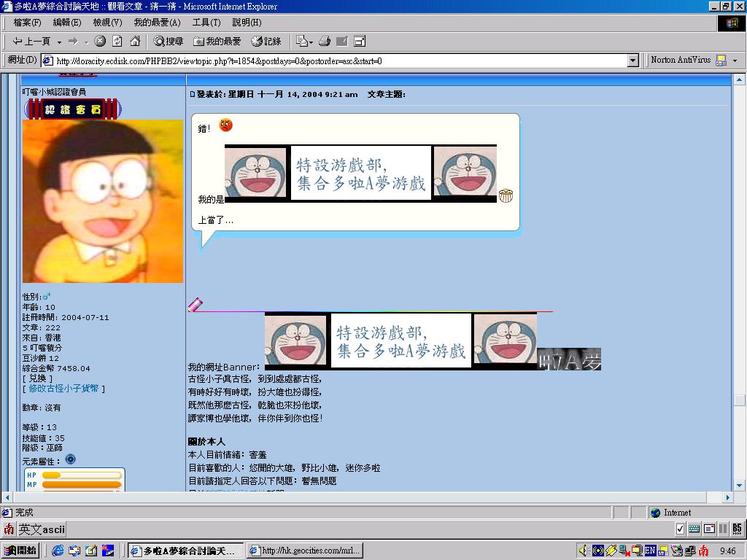Image resolution: width=747 pixels, height=560 pixels.
Task: Click the 發表於 post date text
Action: pos(277,94)
